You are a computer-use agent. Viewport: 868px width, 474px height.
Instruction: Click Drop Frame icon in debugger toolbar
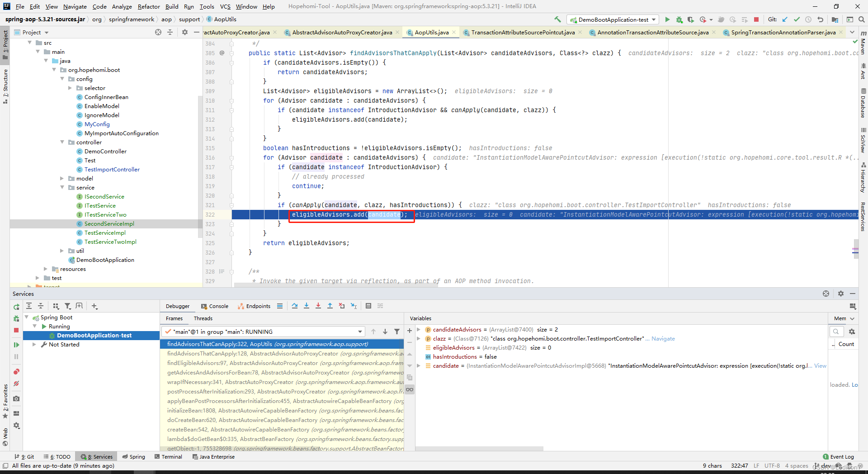tap(342, 306)
